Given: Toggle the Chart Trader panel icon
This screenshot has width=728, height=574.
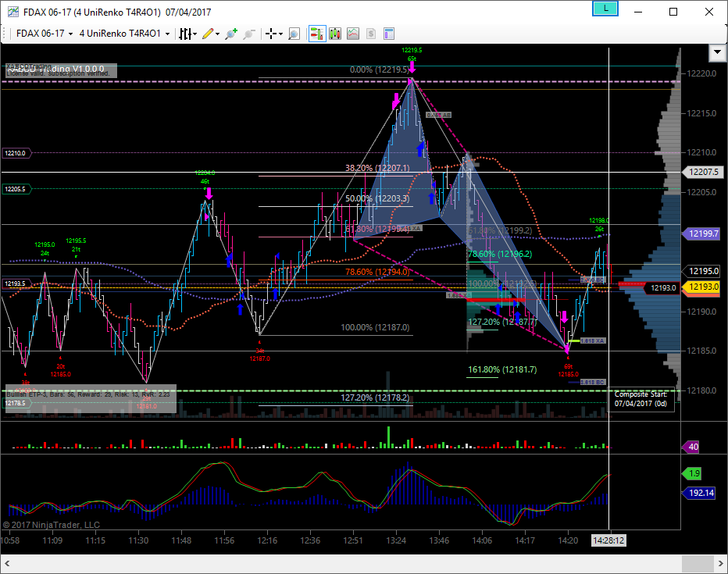Looking at the screenshot, I should pyautogui.click(x=317, y=34).
